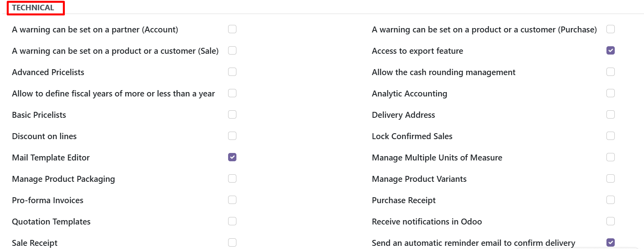This screenshot has width=644, height=249.
Task: Turn on Basic Pricelists checkbox
Action: pyautogui.click(x=232, y=115)
